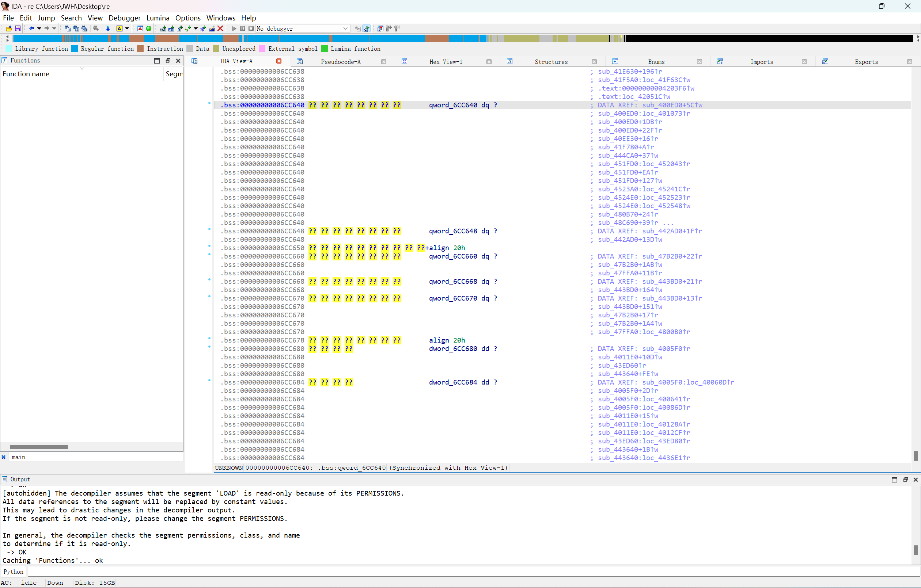Open a file with the folder icon
The width and height of the screenshot is (921, 588).
click(9, 29)
